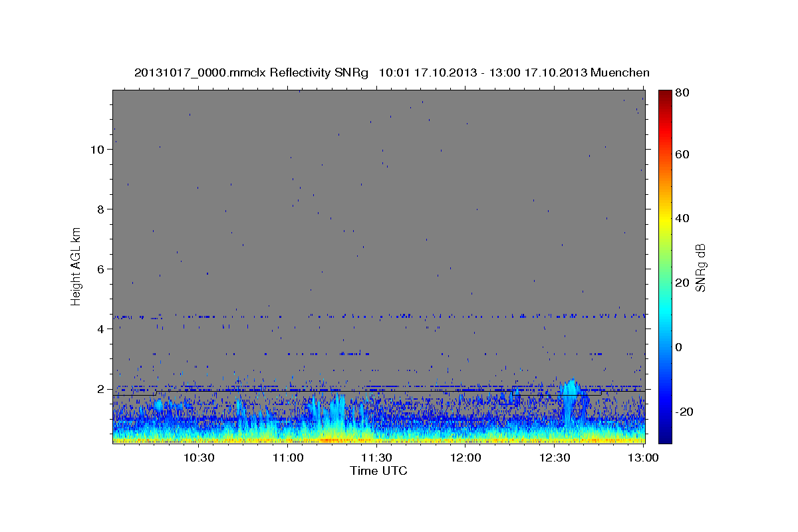Click the height tick label 8

click(100, 209)
